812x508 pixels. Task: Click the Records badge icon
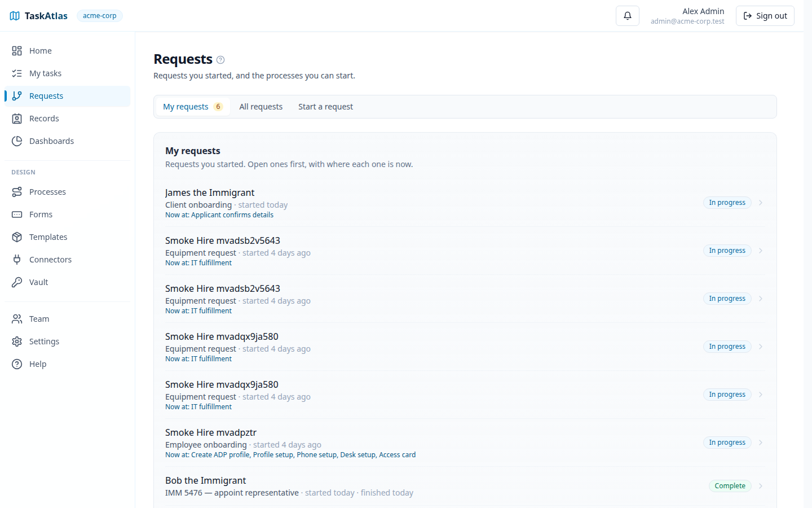point(17,119)
